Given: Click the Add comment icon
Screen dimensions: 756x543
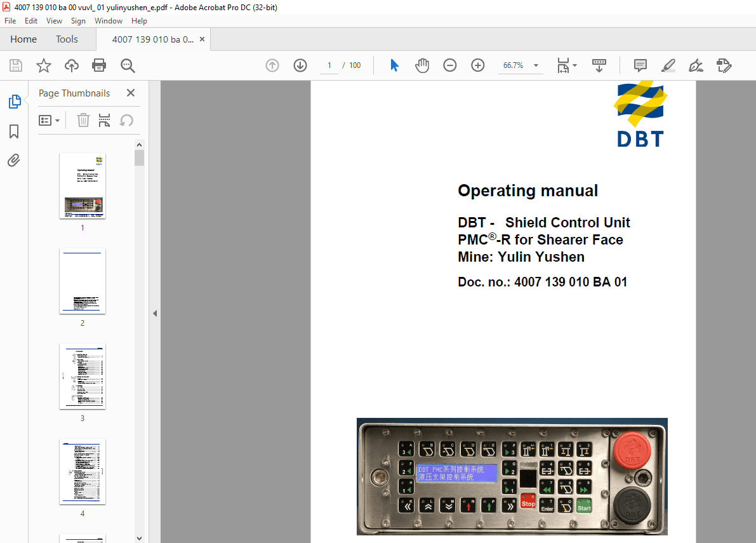Looking at the screenshot, I should pyautogui.click(x=639, y=65).
